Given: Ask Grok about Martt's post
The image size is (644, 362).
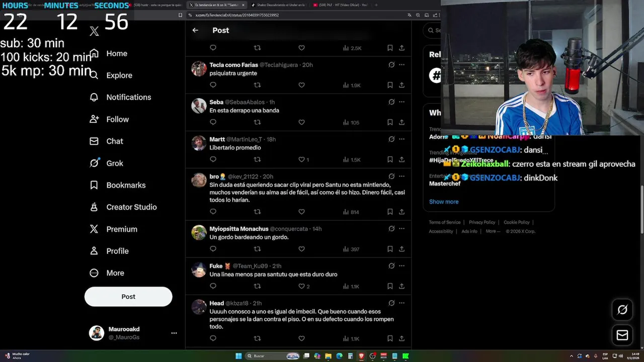Looking at the screenshot, I should coord(391,139).
